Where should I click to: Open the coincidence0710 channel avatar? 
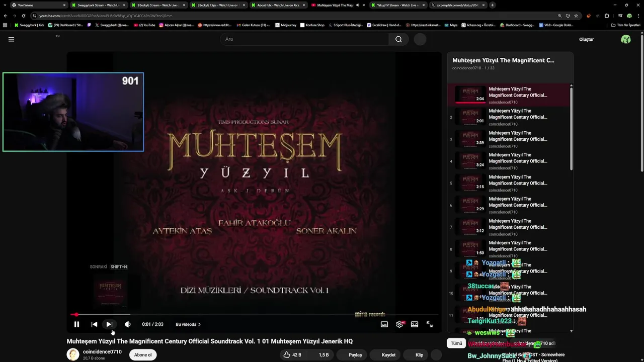(x=73, y=354)
